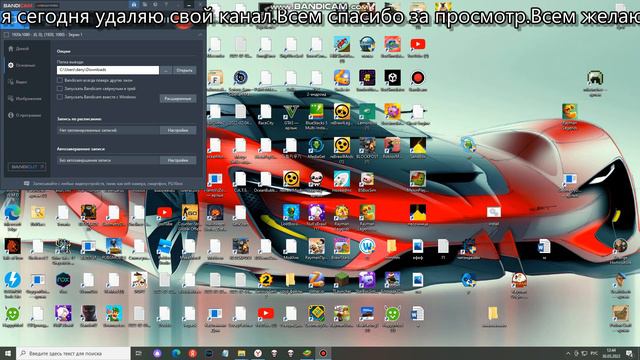
Task: Open the Изображения tab in Bandicam
Action: tap(24, 99)
